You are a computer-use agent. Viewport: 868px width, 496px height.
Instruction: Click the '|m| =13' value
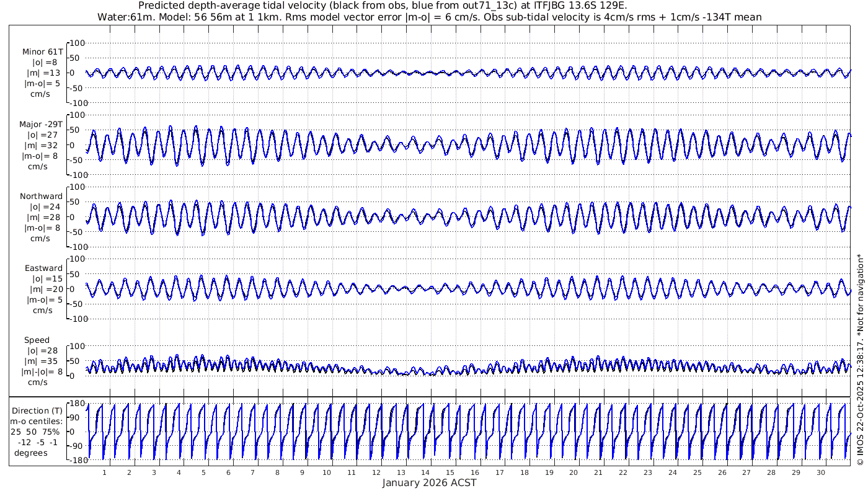click(x=43, y=73)
